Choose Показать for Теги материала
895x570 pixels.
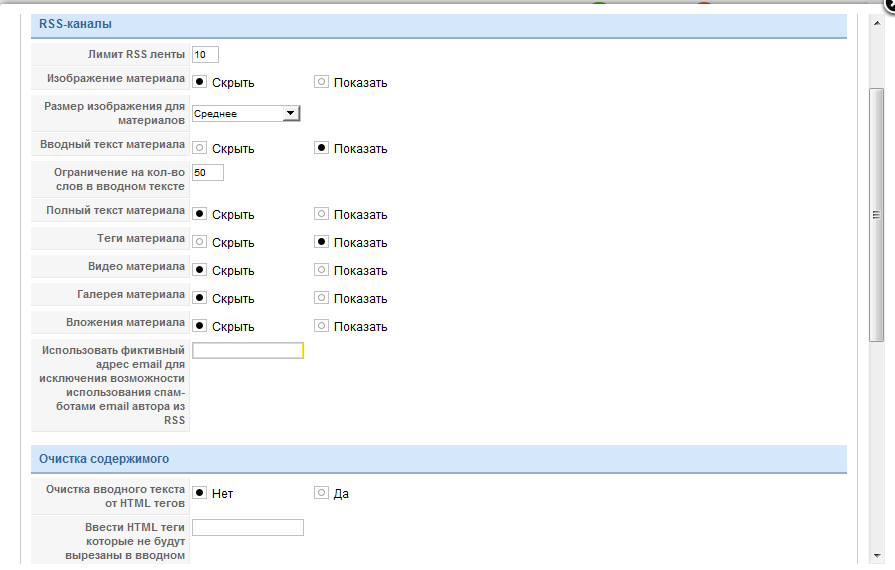coord(321,242)
